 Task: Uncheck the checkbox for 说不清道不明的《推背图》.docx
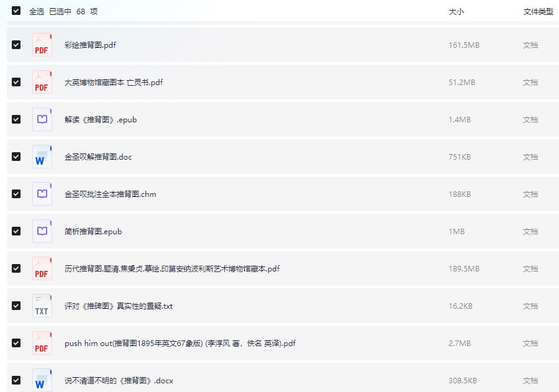pos(16,380)
